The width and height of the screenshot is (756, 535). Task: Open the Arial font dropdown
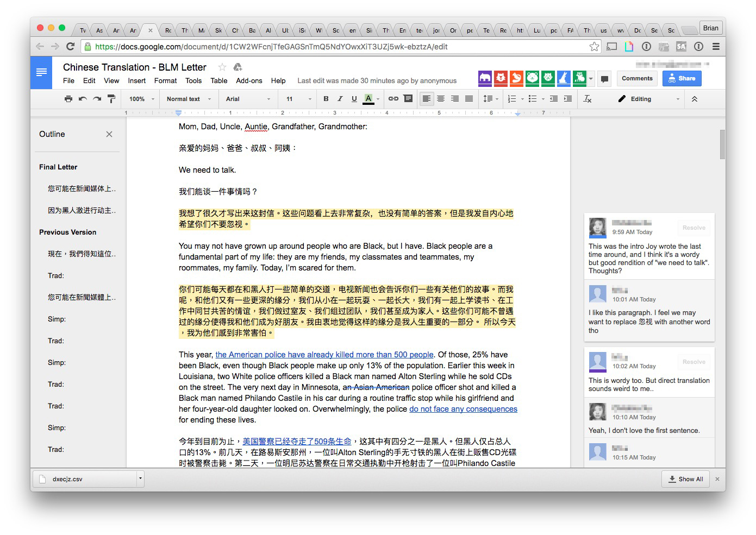[x=247, y=99]
